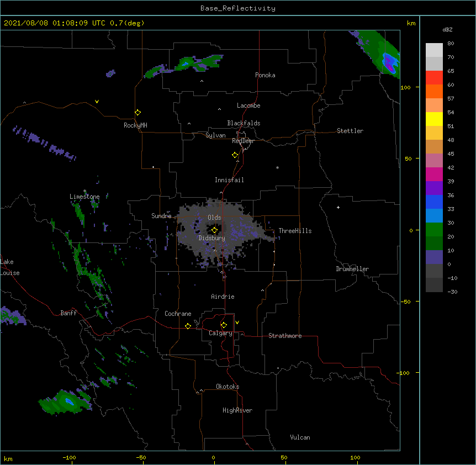Click the Lake Louise label
Viewport: 476px width, 465px height.
pos(10,267)
